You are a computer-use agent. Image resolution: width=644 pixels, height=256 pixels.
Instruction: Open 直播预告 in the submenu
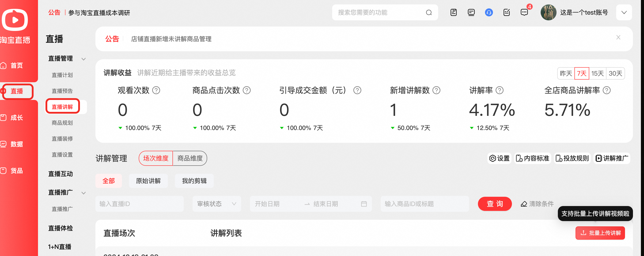(62, 91)
